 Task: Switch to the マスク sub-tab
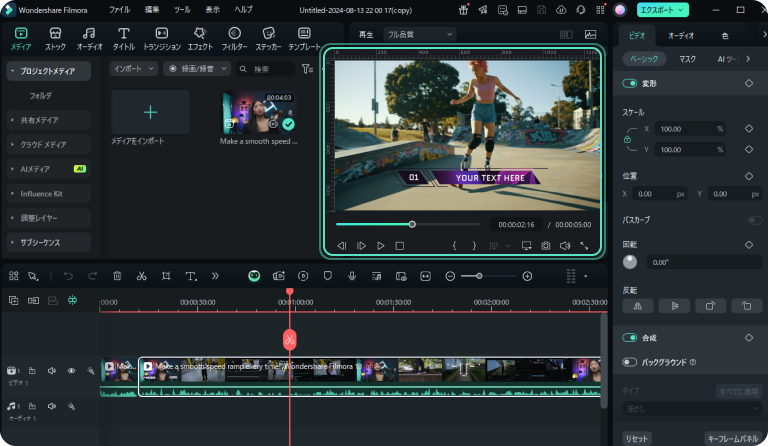[687, 59]
